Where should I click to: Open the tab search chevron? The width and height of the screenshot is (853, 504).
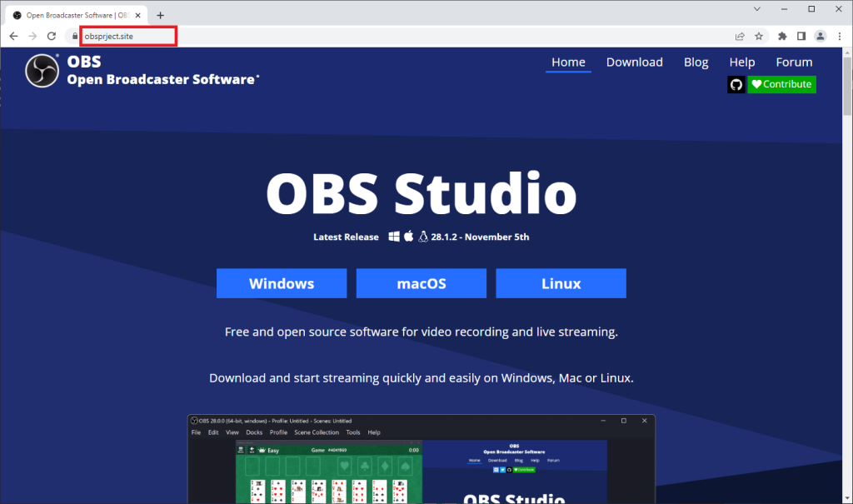pos(756,9)
